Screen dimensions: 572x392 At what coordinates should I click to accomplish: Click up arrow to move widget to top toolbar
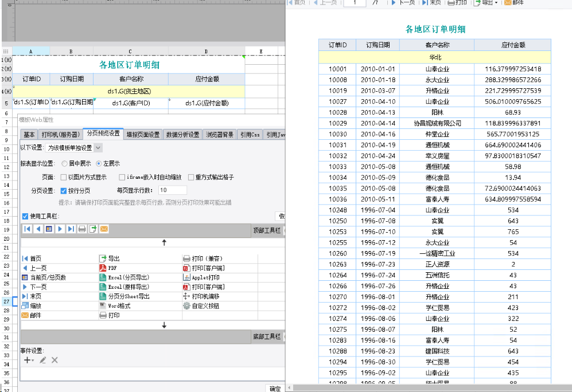(x=164, y=242)
